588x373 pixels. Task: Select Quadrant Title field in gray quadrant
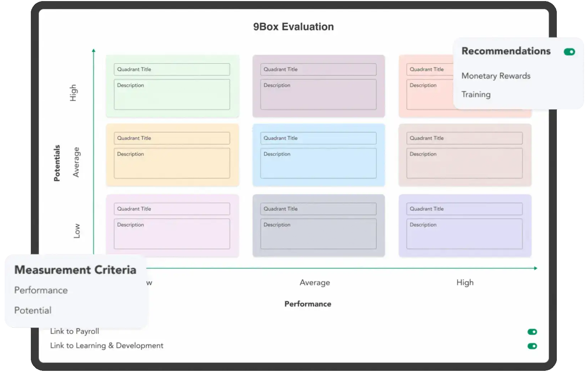[318, 209]
